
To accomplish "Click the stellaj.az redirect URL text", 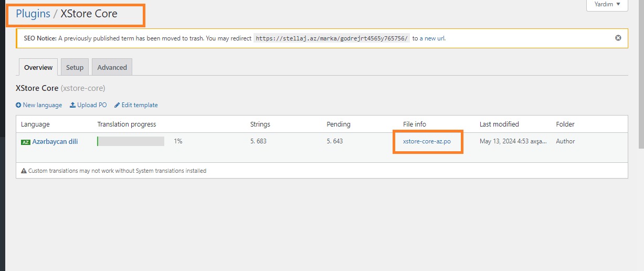I will [x=331, y=38].
